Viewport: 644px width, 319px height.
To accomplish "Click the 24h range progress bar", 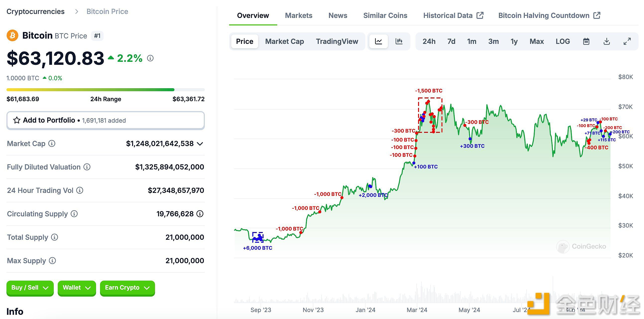I will click(x=106, y=90).
